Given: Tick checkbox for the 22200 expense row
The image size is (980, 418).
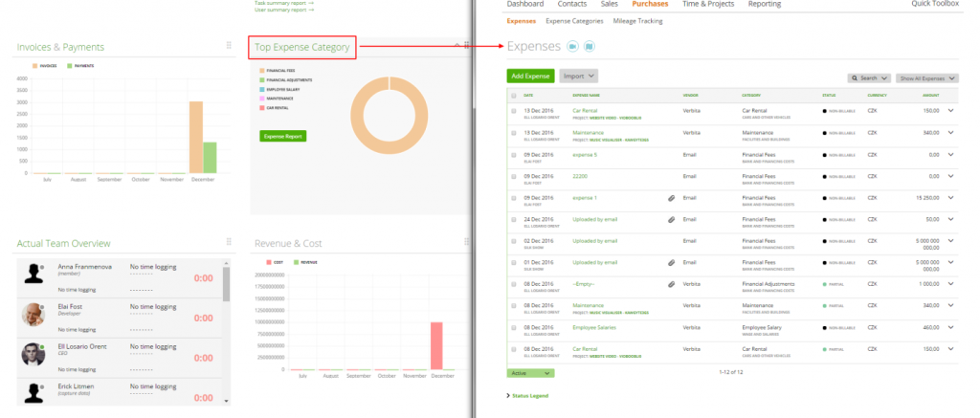Looking at the screenshot, I should pyautogui.click(x=514, y=176).
